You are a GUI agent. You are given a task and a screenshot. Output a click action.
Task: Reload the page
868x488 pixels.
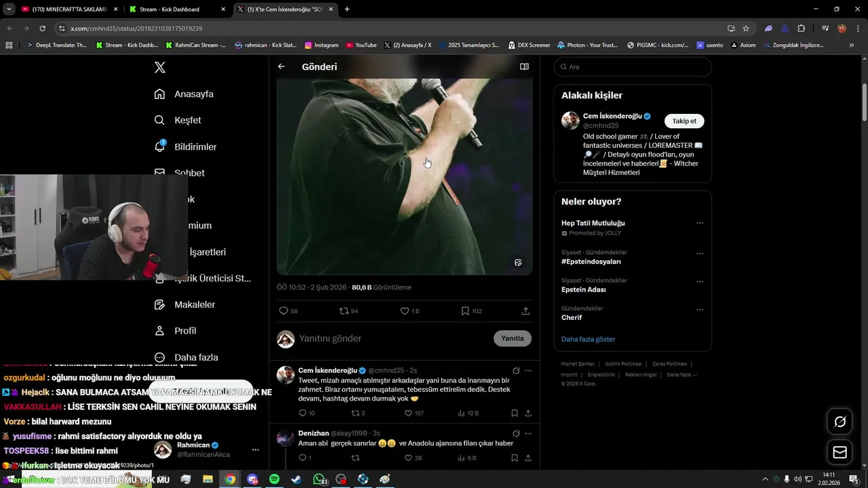coord(42,28)
